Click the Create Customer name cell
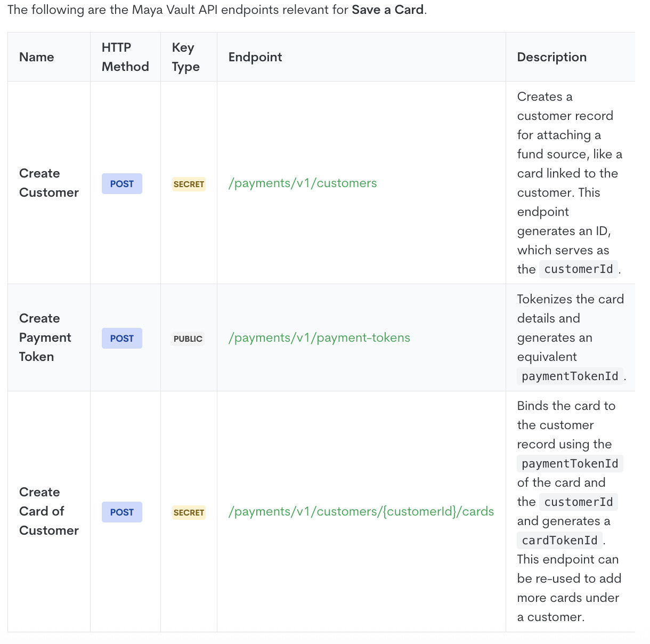650x644 pixels. pyautogui.click(x=49, y=183)
